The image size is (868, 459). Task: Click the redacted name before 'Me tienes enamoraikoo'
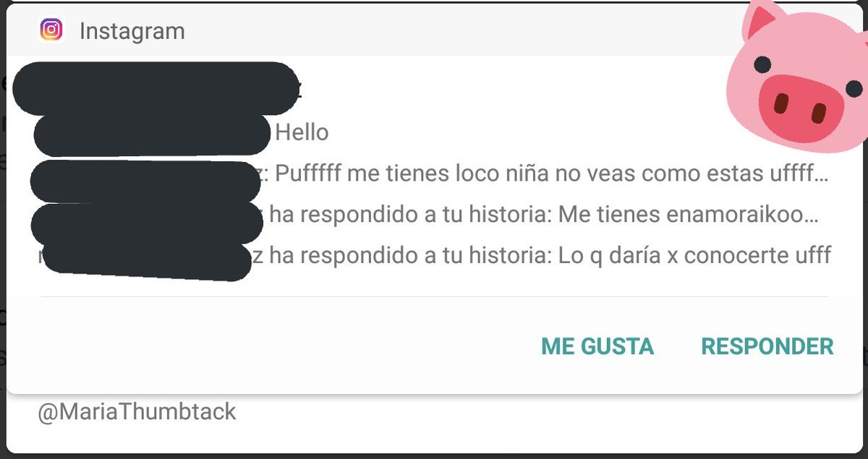(147, 223)
